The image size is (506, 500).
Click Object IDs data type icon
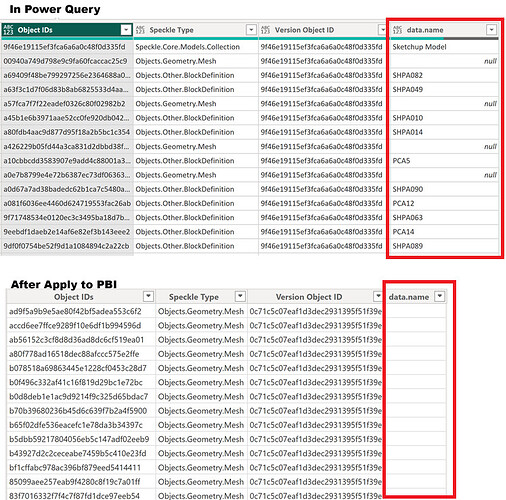[8, 30]
